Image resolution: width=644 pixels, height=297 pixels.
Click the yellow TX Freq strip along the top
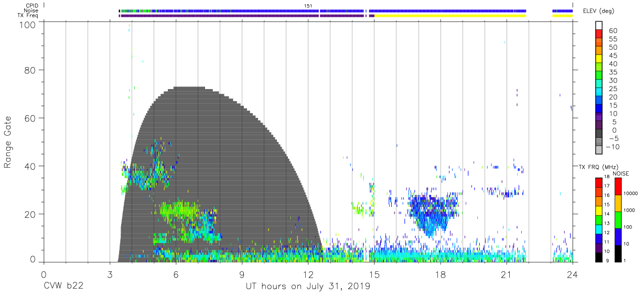point(450,16)
